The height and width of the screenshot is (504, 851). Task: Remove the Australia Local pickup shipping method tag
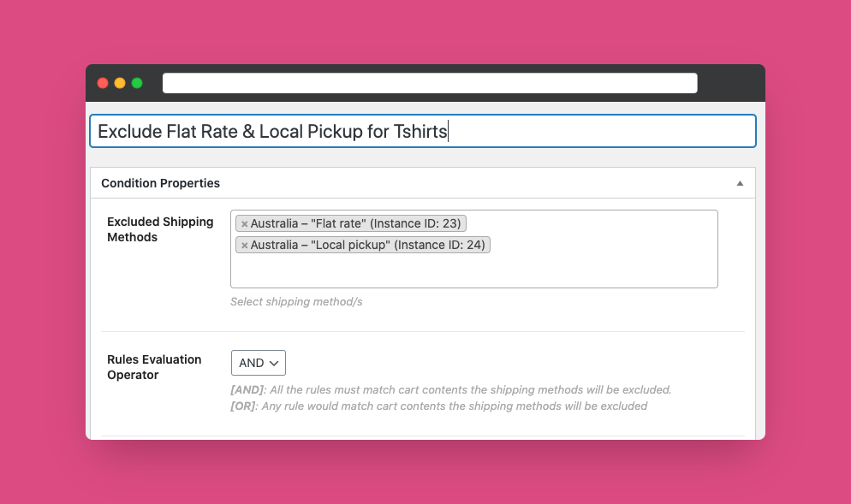click(244, 246)
